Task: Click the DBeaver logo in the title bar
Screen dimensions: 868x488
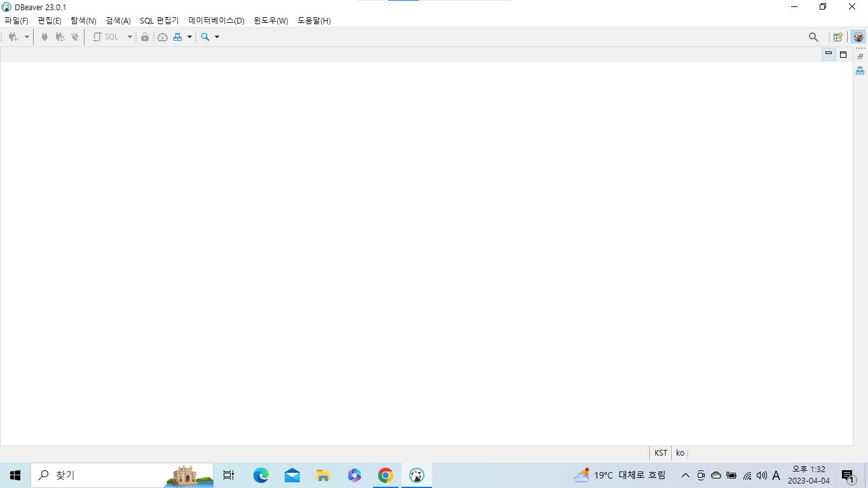Action: point(6,7)
